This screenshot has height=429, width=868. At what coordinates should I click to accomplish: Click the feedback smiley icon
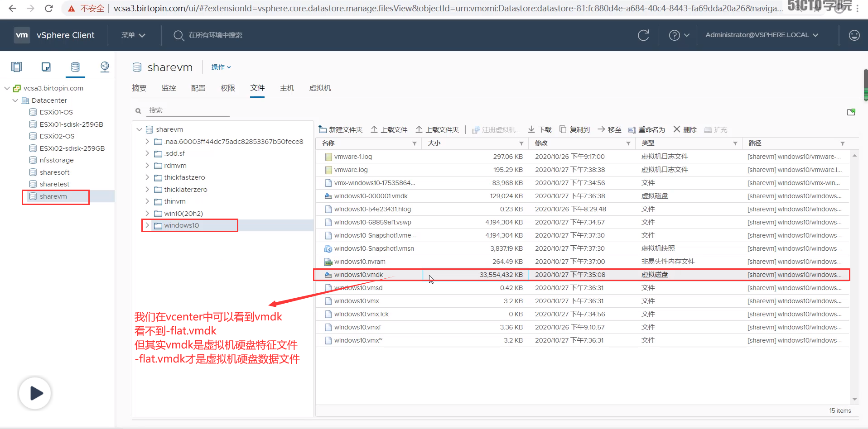coord(854,35)
